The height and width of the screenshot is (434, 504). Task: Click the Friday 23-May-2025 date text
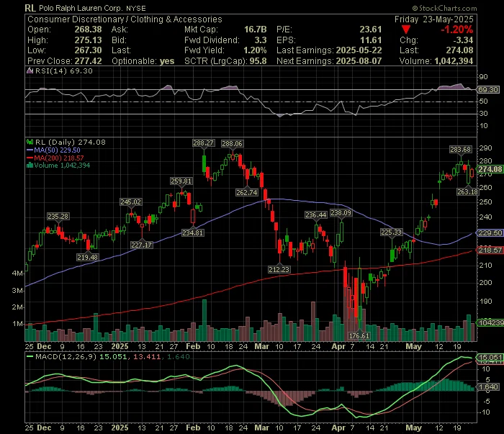(434, 19)
